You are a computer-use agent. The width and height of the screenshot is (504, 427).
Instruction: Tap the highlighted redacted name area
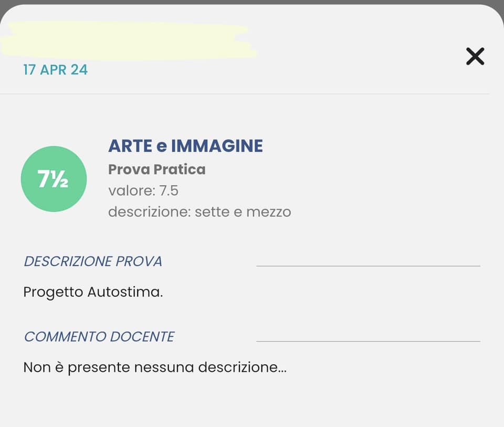pyautogui.click(x=129, y=41)
